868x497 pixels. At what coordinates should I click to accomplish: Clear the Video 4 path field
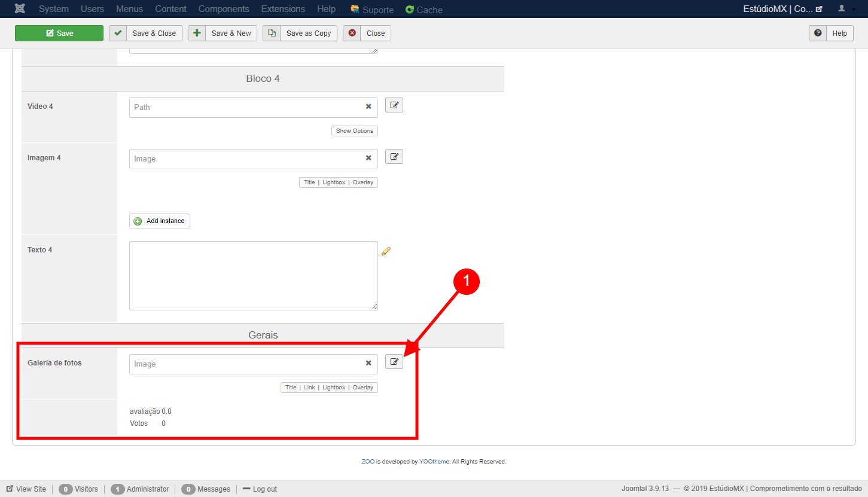click(368, 107)
